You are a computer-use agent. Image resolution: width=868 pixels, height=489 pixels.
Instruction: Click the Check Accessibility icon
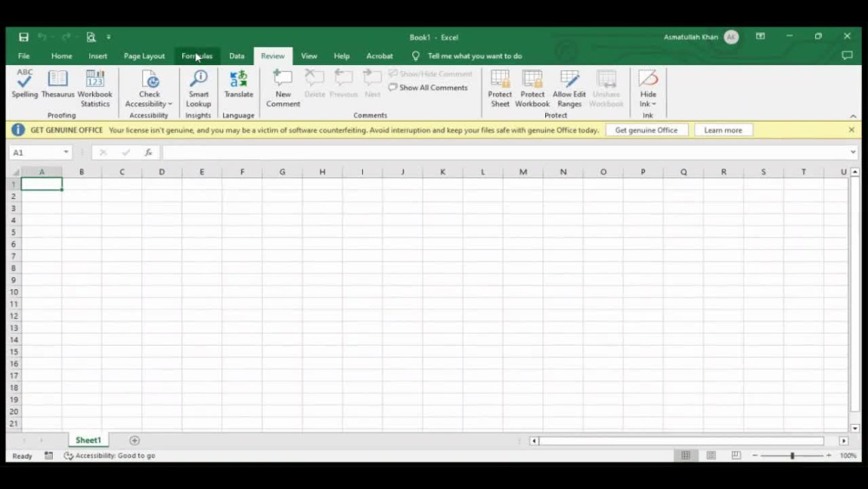click(149, 79)
